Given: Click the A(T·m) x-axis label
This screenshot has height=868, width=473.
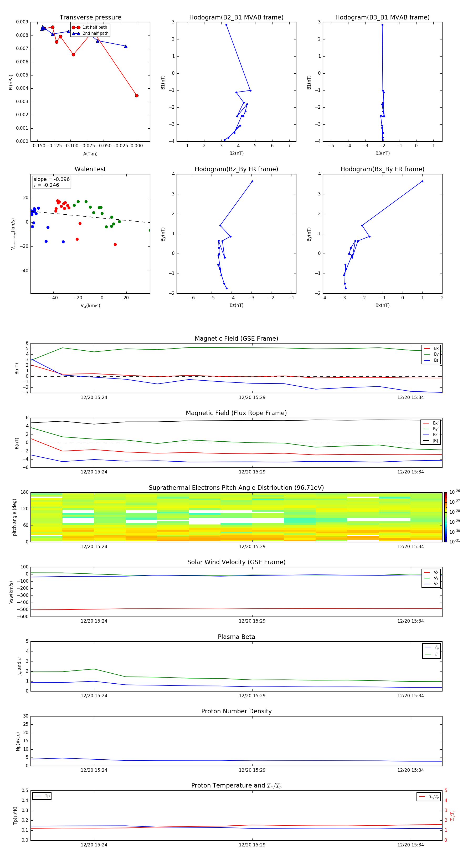Looking at the screenshot, I should point(90,154).
